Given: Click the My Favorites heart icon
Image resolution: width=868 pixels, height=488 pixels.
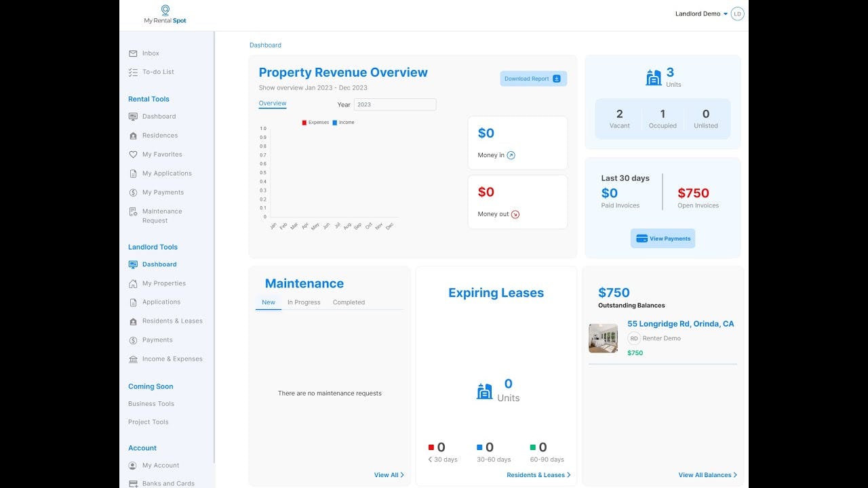Looking at the screenshot, I should [x=133, y=154].
